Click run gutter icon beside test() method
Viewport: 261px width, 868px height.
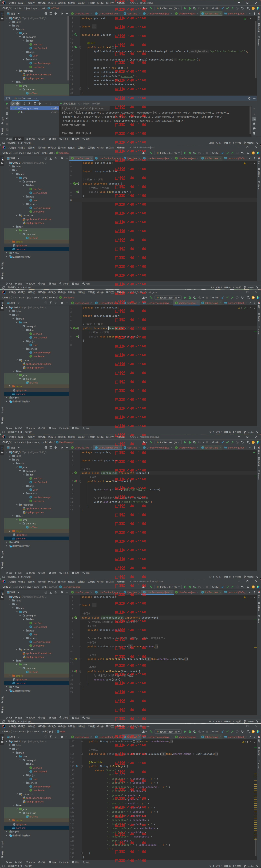tap(76, 47)
